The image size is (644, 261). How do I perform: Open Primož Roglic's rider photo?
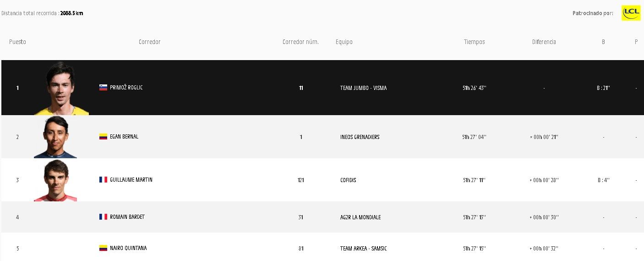click(x=61, y=89)
